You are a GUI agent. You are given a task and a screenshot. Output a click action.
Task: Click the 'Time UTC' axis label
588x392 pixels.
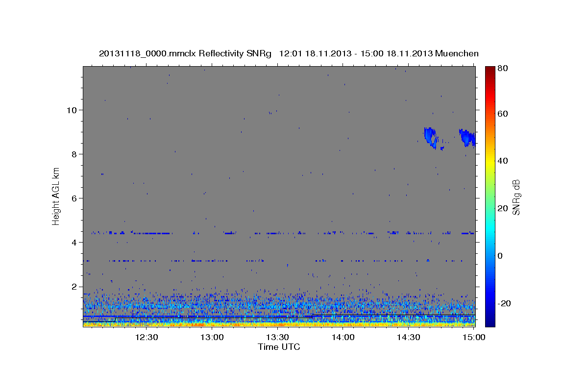click(x=279, y=347)
